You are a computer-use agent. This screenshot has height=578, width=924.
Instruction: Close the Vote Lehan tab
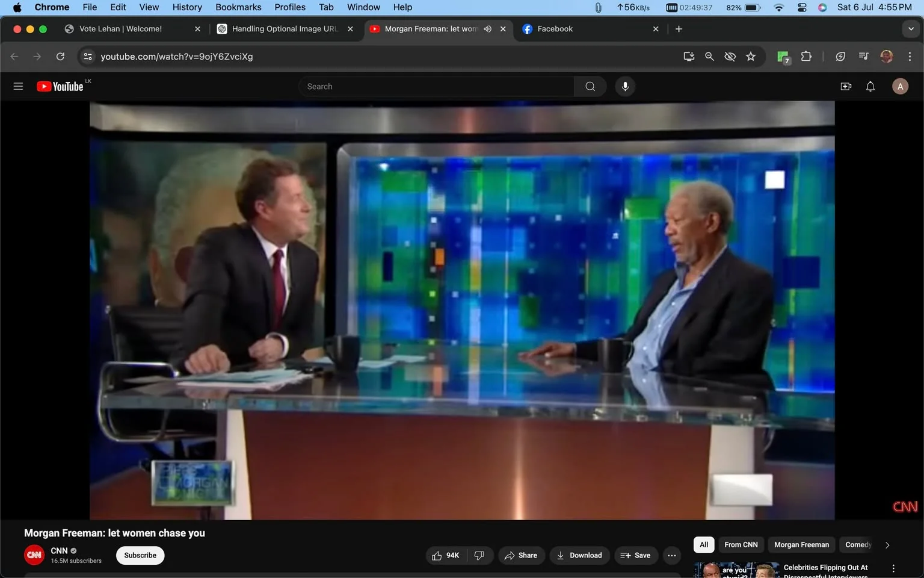(197, 29)
